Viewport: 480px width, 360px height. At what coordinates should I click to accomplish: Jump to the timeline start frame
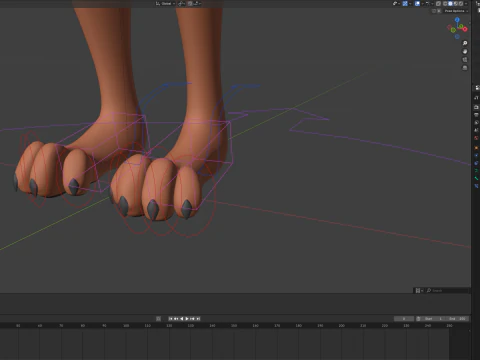(x=171, y=319)
